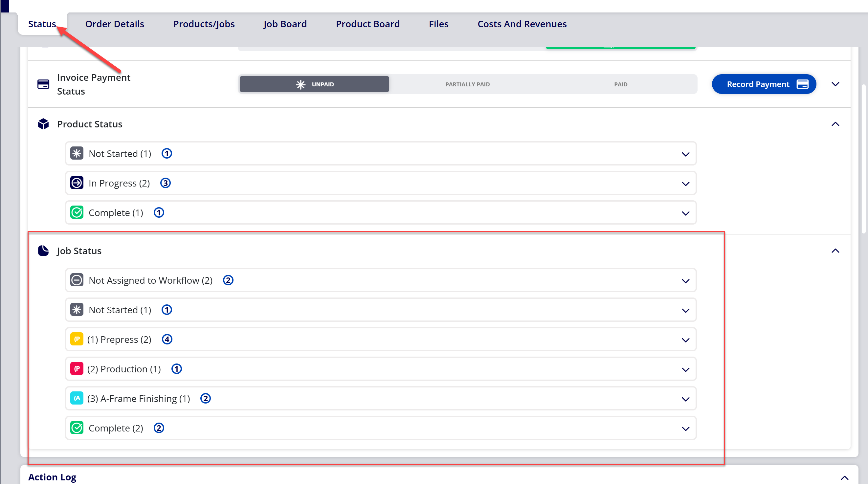Image resolution: width=868 pixels, height=484 pixels.
Task: Click count badge 3 beside In Progress
Action: 166,183
